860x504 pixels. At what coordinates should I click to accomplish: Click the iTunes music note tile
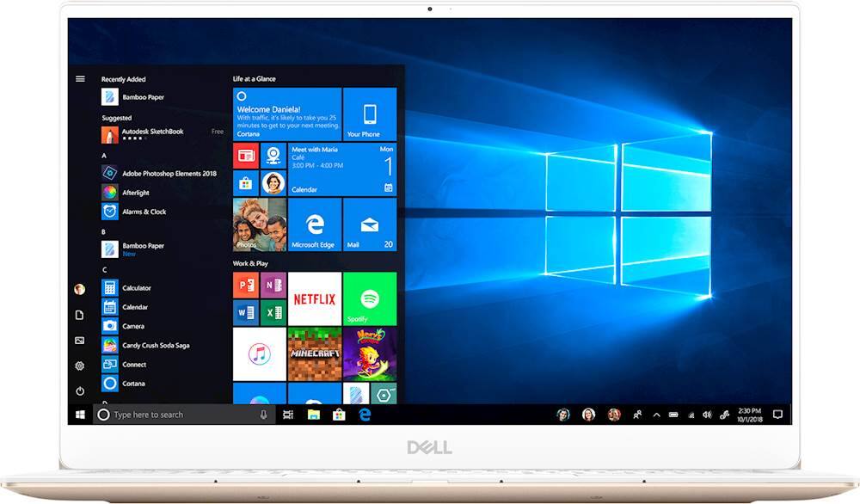259,353
